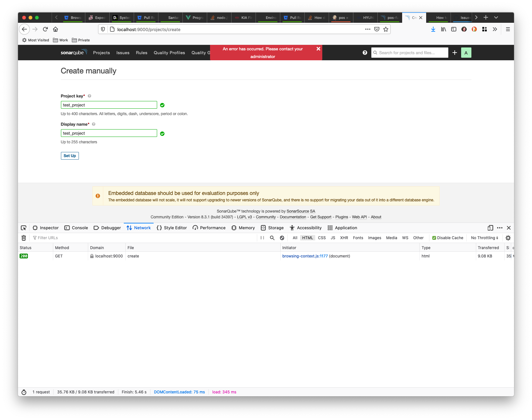This screenshot has height=420, width=532.
Task: Filter network requests by JS
Action: pyautogui.click(x=333, y=238)
